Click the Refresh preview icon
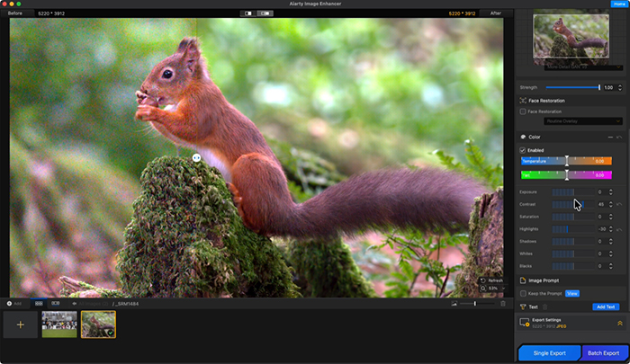 (483, 280)
